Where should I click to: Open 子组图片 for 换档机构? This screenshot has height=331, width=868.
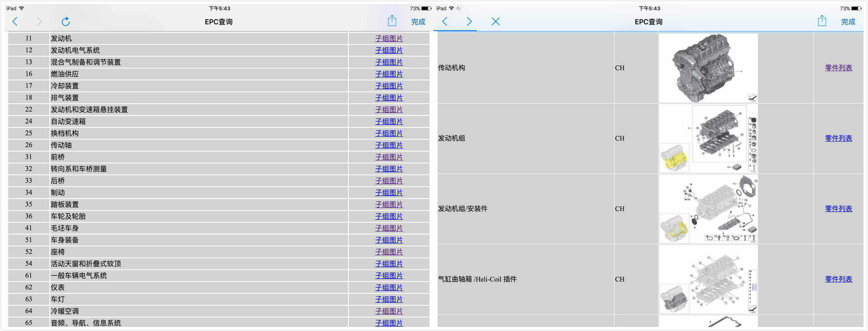tap(389, 134)
